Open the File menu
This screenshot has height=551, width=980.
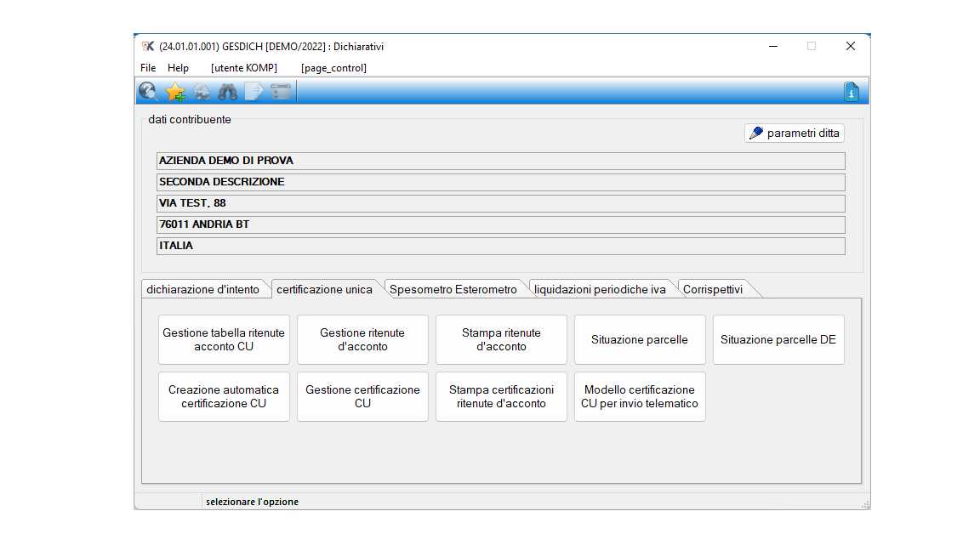click(x=148, y=67)
